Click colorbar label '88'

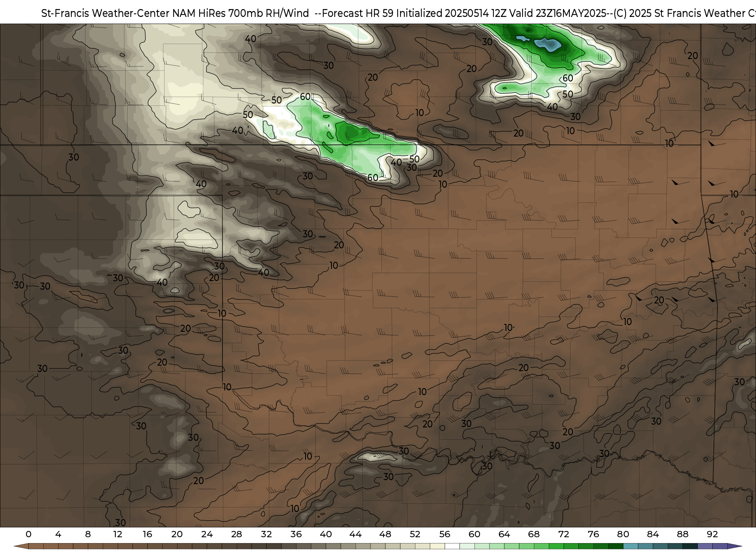point(683,534)
